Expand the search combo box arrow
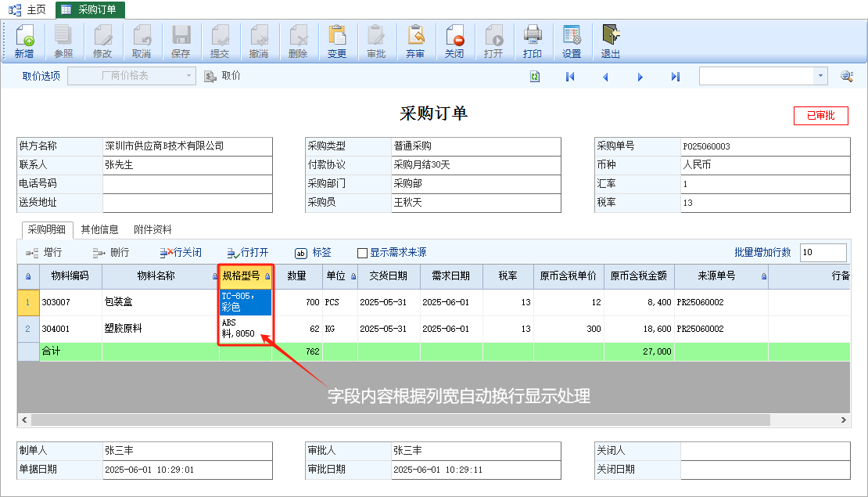The width and height of the screenshot is (868, 497). pyautogui.click(x=820, y=76)
